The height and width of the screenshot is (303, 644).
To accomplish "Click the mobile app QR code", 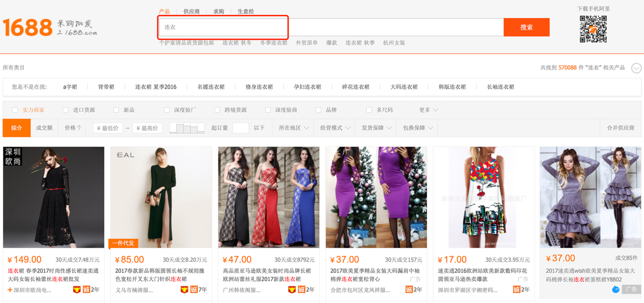I will click(593, 29).
